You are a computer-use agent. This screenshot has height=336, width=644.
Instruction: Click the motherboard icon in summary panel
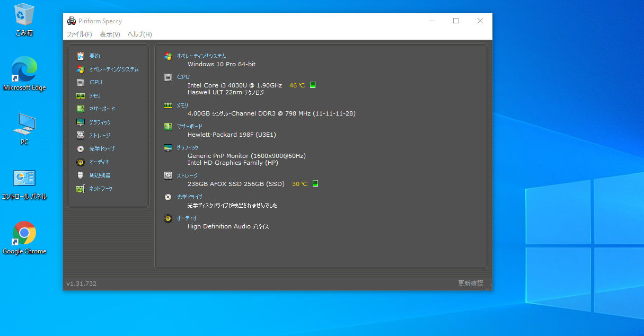click(168, 126)
